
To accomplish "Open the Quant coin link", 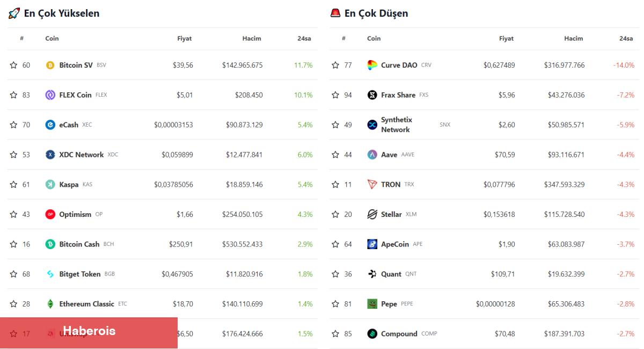I will (x=391, y=274).
